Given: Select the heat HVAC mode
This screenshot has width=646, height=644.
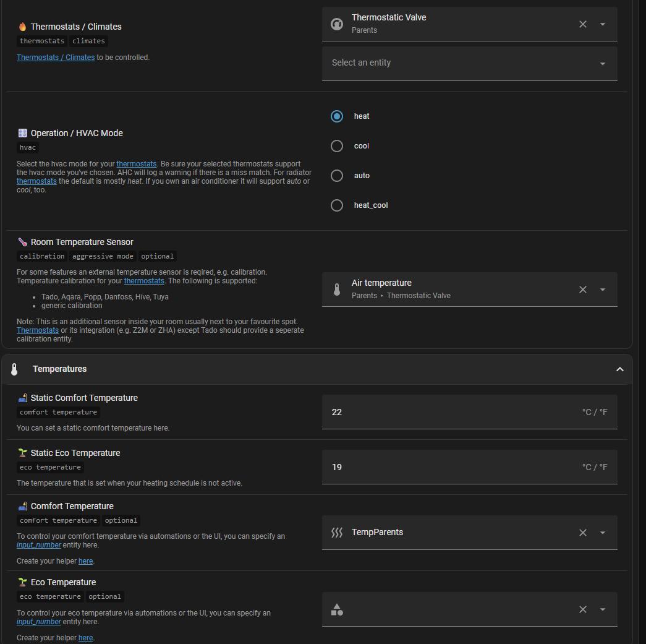Looking at the screenshot, I should [337, 116].
